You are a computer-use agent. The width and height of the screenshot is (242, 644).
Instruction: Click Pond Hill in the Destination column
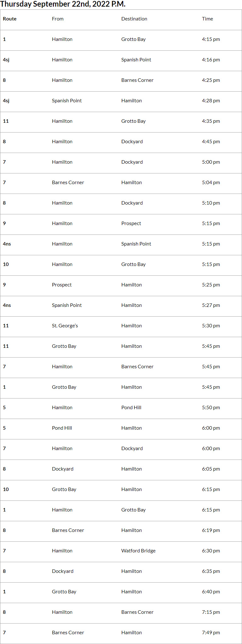(x=131, y=408)
